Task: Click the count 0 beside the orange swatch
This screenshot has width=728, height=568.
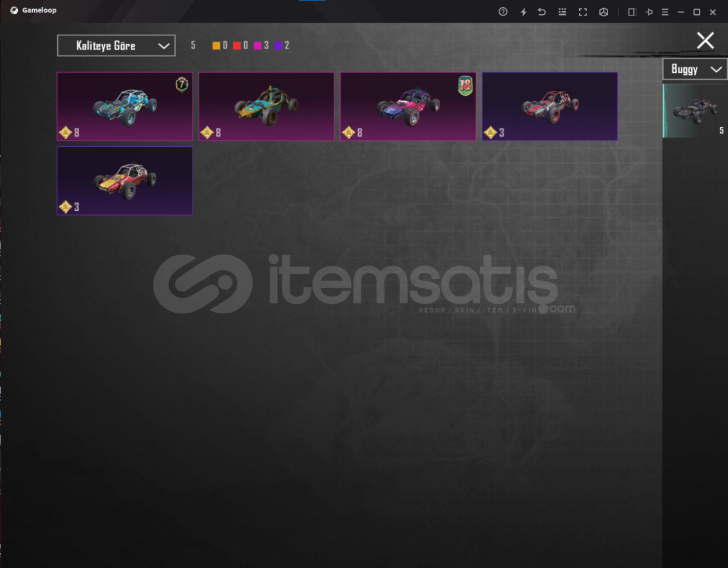Action: (x=225, y=46)
